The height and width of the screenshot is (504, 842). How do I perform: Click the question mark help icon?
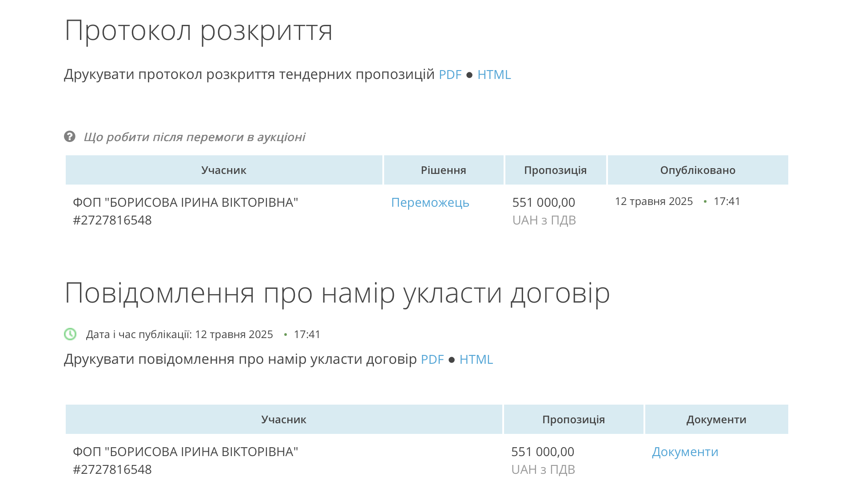[70, 137]
